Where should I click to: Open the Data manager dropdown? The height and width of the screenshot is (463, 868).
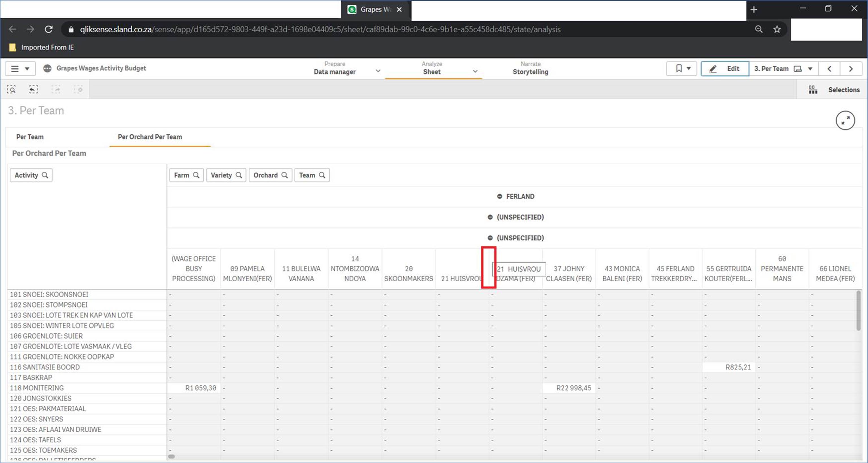(x=378, y=71)
